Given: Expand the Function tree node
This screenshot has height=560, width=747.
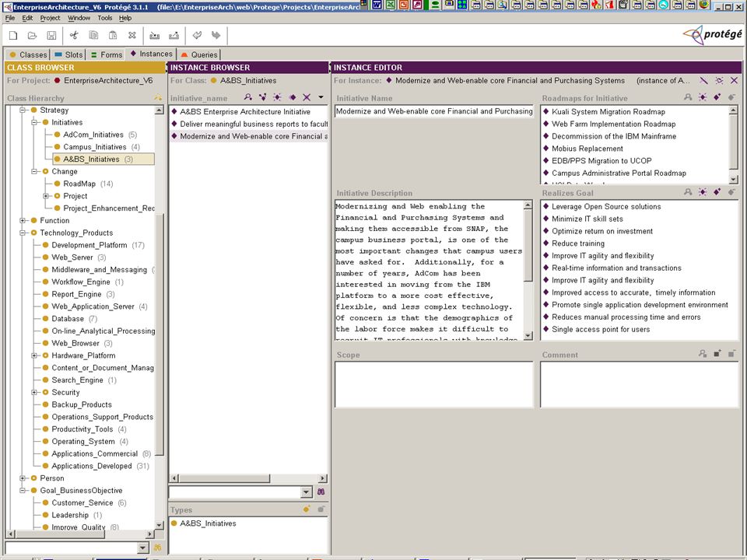Looking at the screenshot, I should point(23,220).
